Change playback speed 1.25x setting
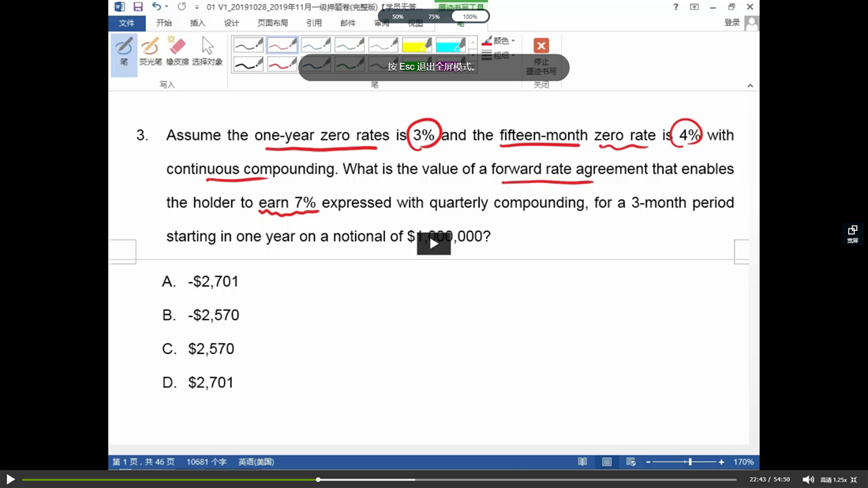 [x=840, y=479]
